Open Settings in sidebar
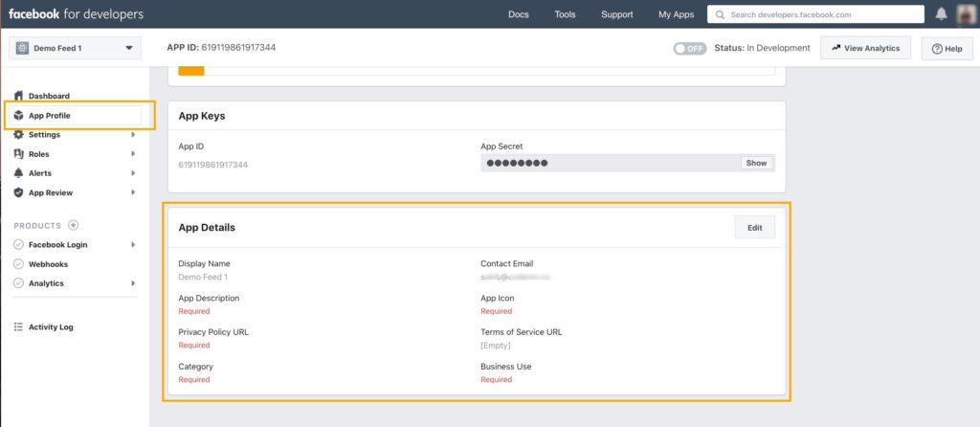The image size is (980, 427). point(44,134)
